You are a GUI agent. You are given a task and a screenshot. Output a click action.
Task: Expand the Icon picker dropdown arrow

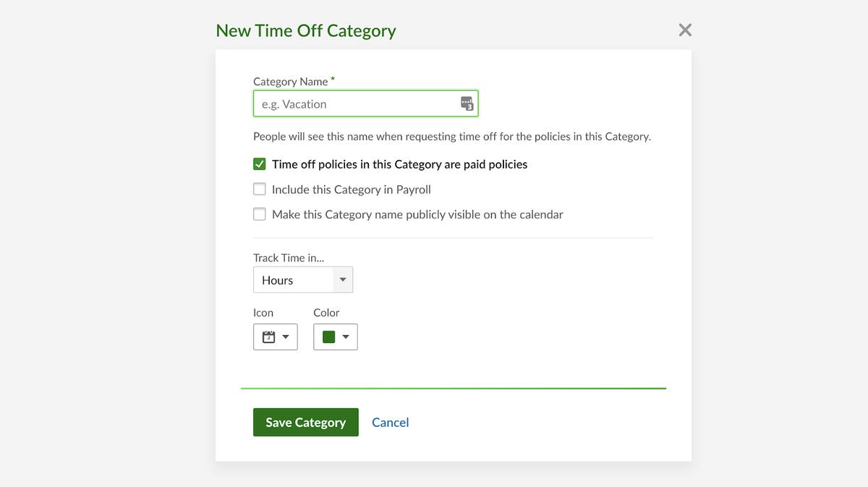[x=284, y=336]
